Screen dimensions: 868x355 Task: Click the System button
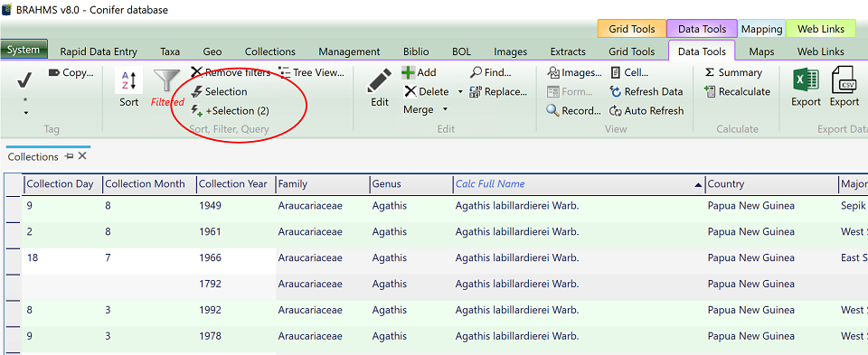[24, 50]
